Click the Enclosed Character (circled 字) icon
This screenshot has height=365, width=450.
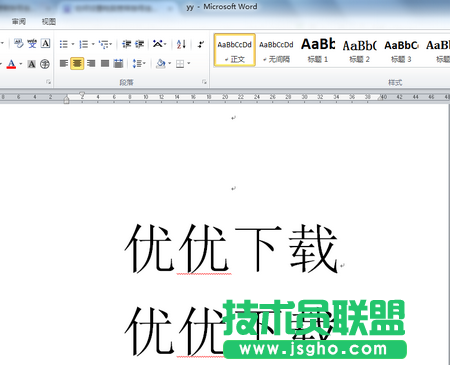click(x=45, y=64)
